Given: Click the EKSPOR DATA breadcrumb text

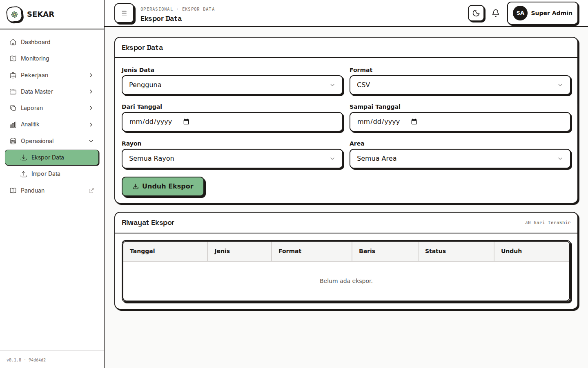Looking at the screenshot, I should tap(198, 9).
